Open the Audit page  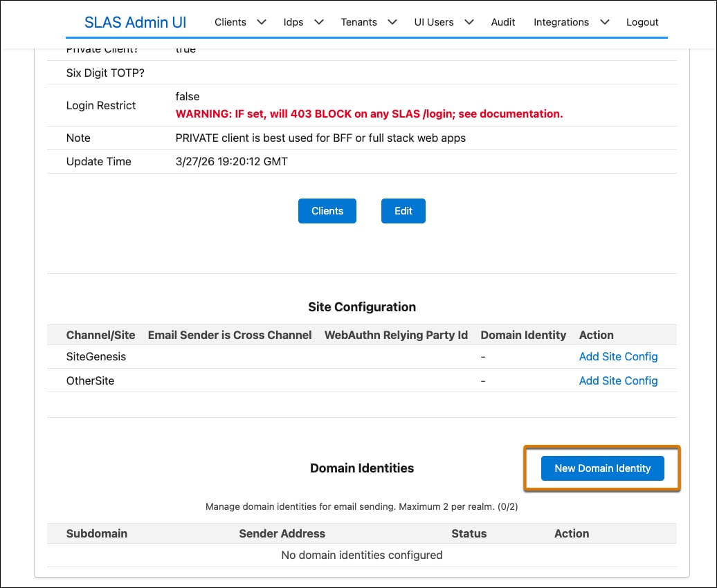pos(502,22)
